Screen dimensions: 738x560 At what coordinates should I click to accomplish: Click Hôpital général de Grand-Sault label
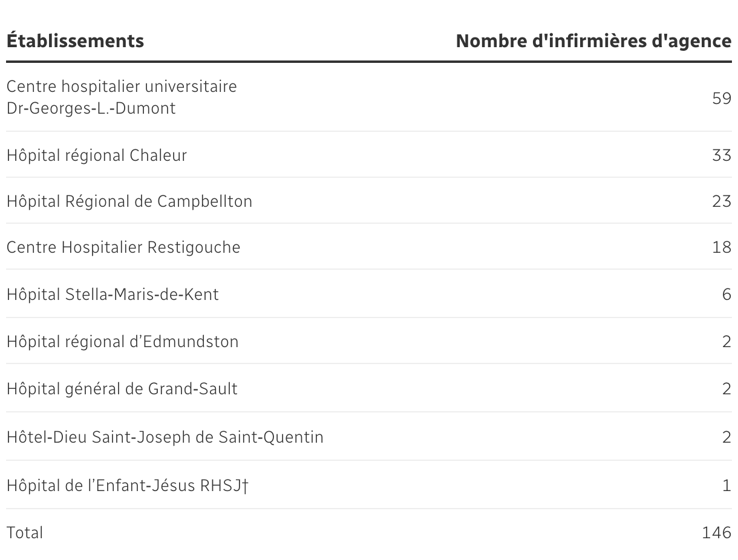coord(122,388)
